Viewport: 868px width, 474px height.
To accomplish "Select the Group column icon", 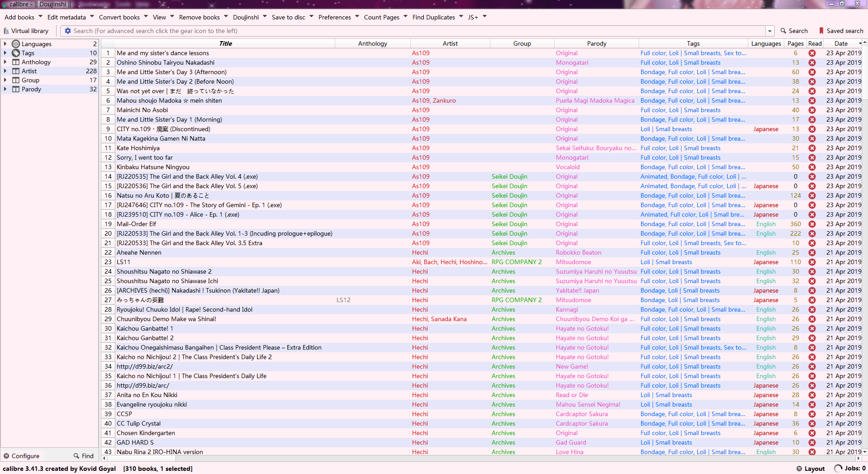I will click(x=16, y=80).
